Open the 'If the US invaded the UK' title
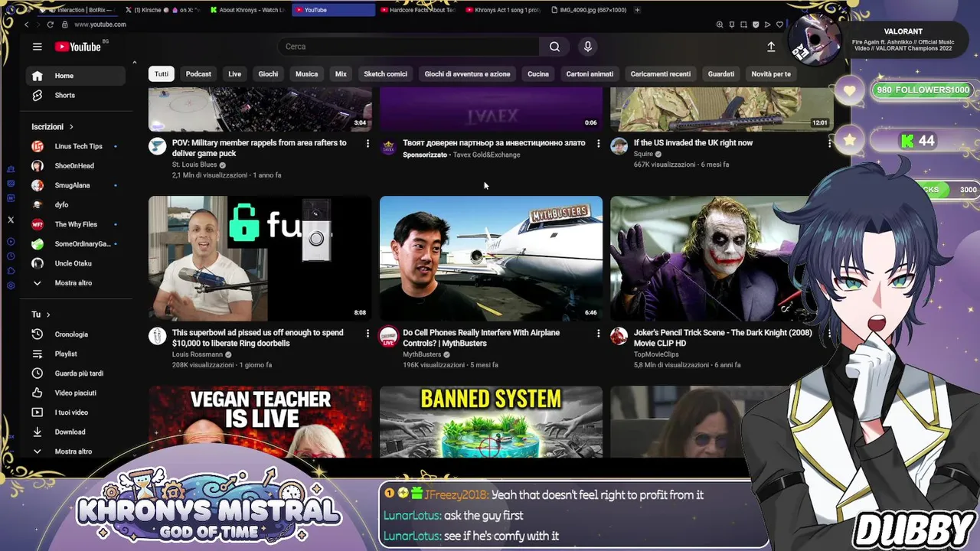980x551 pixels. click(x=693, y=143)
